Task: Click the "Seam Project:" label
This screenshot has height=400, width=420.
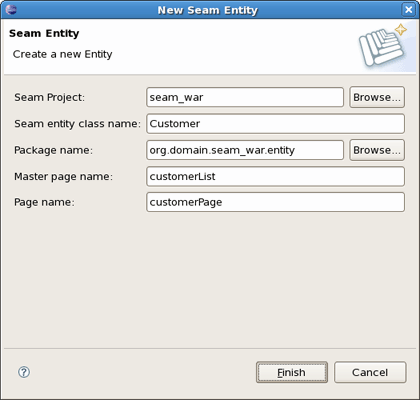Action: tap(49, 97)
